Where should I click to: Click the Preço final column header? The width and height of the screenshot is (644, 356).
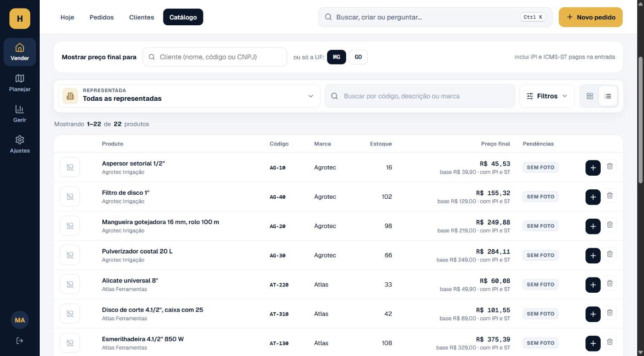click(x=496, y=144)
